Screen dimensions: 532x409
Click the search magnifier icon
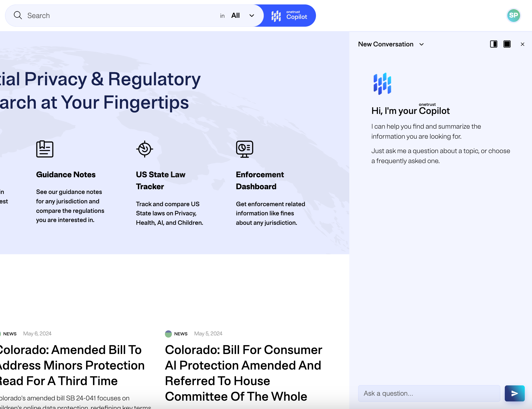click(18, 15)
